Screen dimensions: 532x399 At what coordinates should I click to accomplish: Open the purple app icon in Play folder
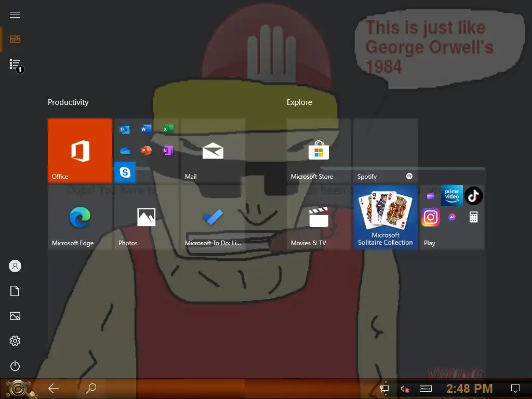point(431,196)
